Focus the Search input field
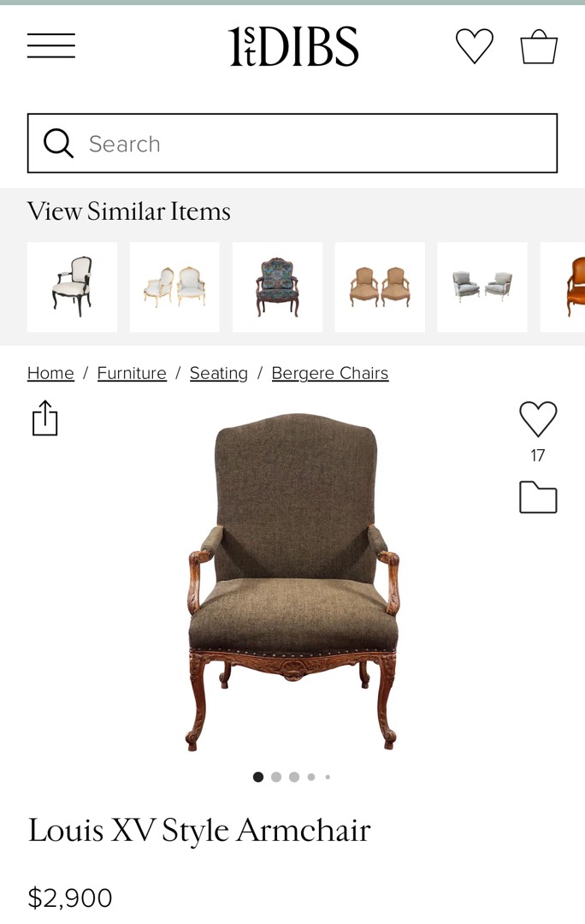This screenshot has height=924, width=585. pyautogui.click(x=292, y=143)
